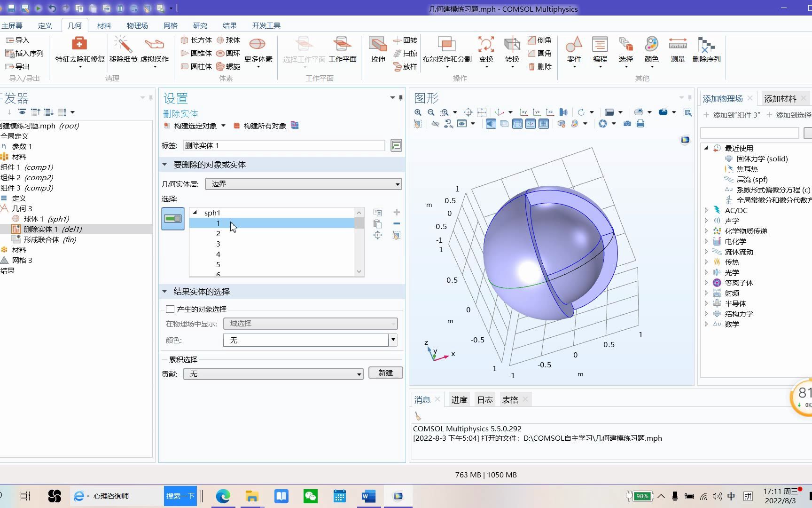The width and height of the screenshot is (812, 508).
Task: Collapse the Recently Used physics group
Action: point(706,148)
